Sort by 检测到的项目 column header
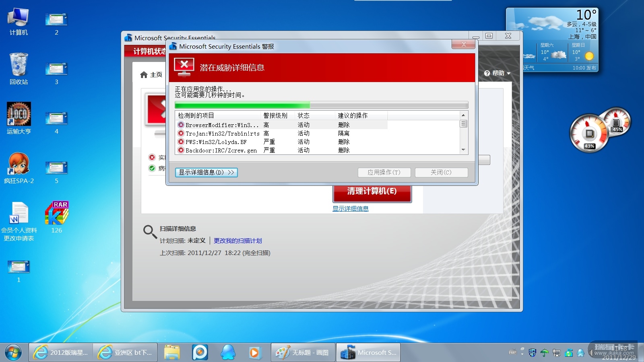The image size is (644, 362). pyautogui.click(x=218, y=115)
